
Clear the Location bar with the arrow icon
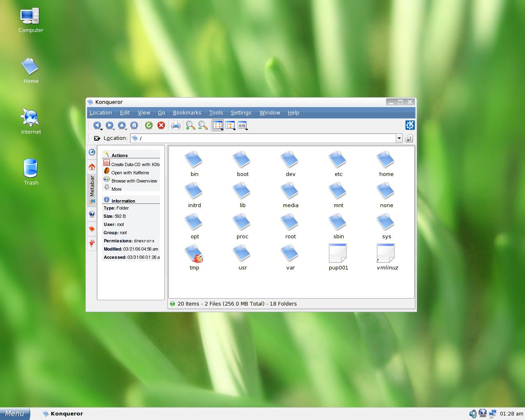click(x=97, y=138)
